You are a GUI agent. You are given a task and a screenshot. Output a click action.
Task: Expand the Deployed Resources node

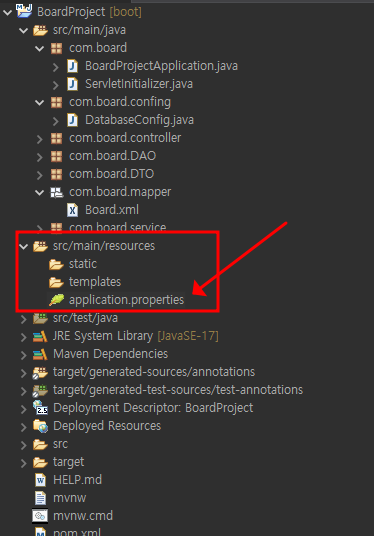[x=24, y=427]
